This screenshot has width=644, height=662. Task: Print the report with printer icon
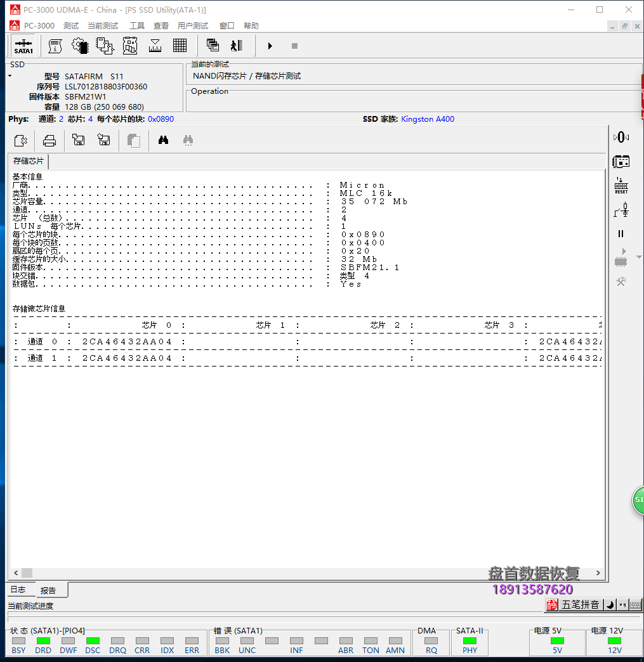[x=49, y=140]
